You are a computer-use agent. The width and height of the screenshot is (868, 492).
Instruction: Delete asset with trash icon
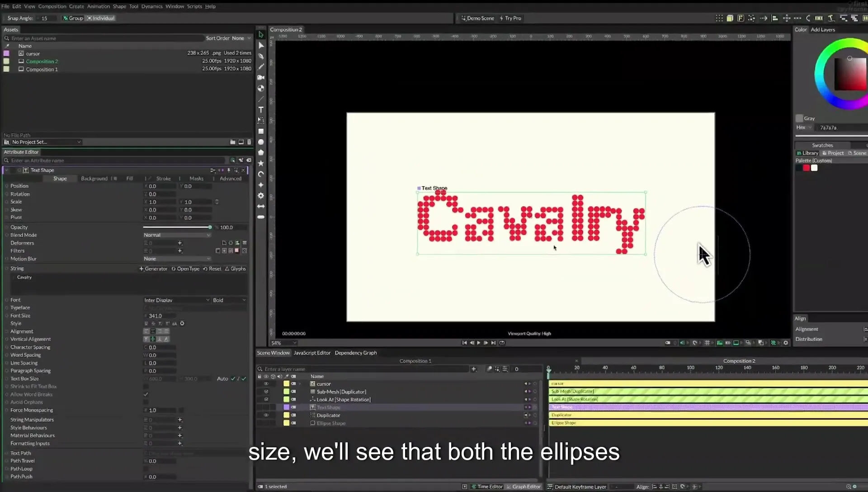click(249, 142)
